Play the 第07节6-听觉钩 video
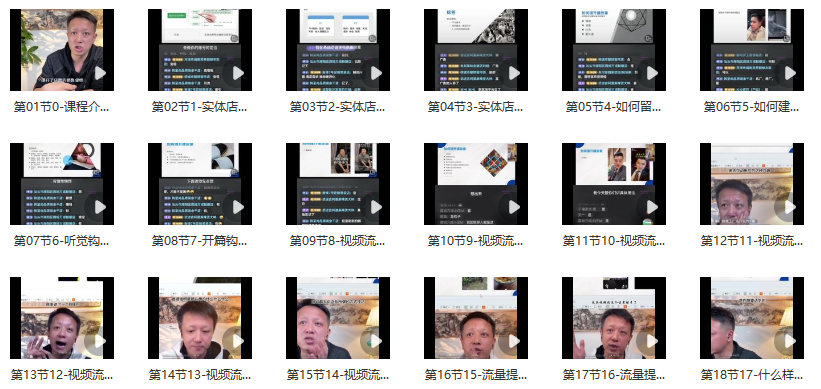The height and width of the screenshot is (389, 821). coord(99,207)
